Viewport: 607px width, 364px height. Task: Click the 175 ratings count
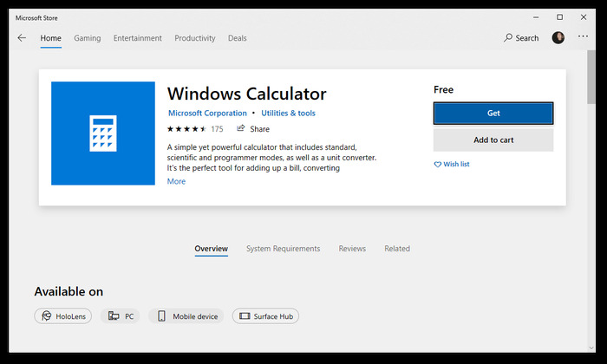[x=217, y=129]
